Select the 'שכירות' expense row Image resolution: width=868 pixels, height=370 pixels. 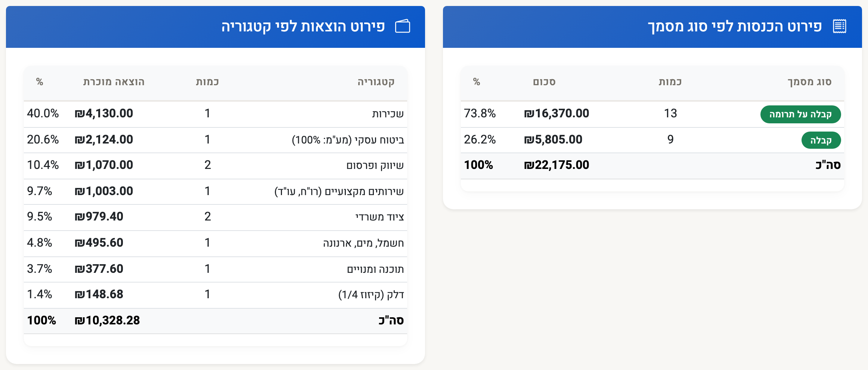(x=216, y=114)
